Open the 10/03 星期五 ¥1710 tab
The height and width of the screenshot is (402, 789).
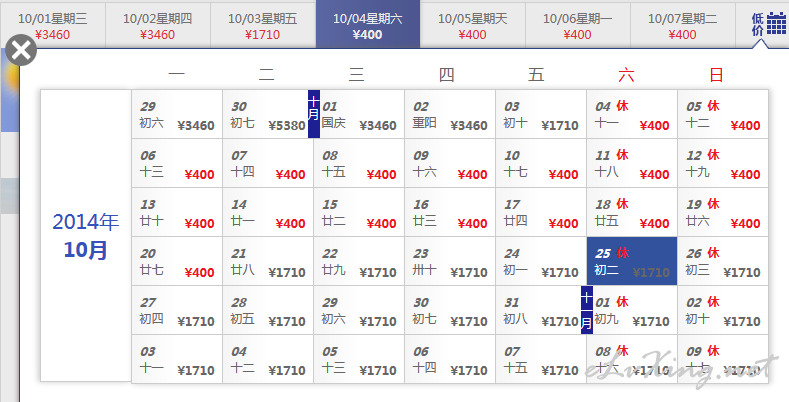pos(262,25)
